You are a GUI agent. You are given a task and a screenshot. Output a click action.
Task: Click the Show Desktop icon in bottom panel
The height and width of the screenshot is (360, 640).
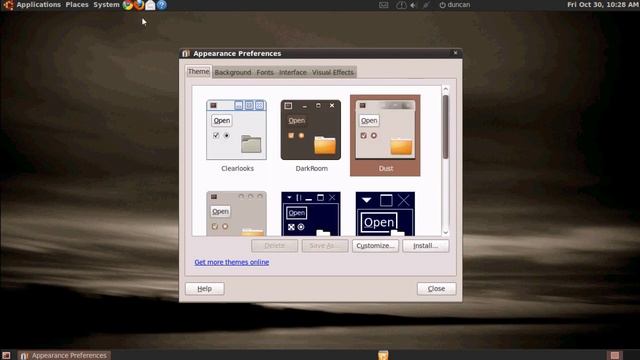click(x=6, y=355)
